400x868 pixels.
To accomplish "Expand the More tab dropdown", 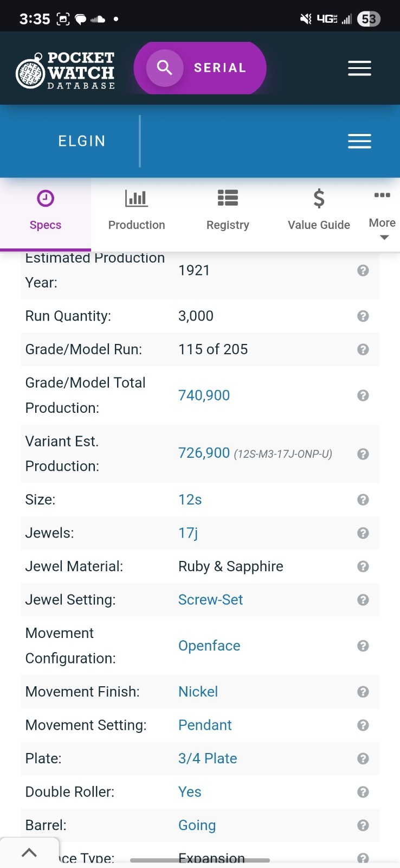I will pyautogui.click(x=382, y=215).
